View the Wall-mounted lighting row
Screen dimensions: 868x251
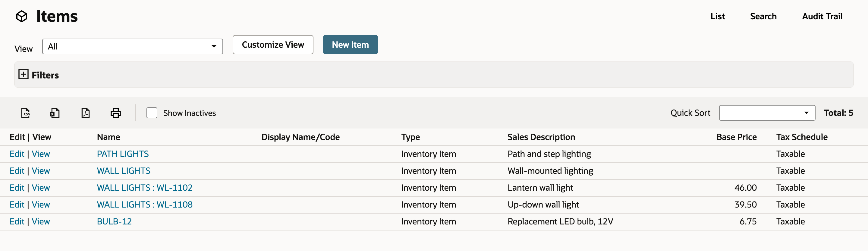click(41, 171)
